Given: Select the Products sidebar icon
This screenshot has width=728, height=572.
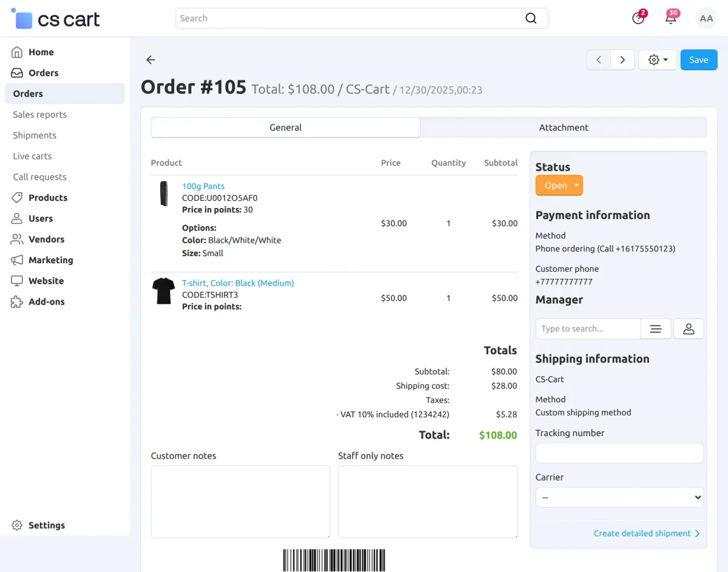Looking at the screenshot, I should tap(18, 197).
